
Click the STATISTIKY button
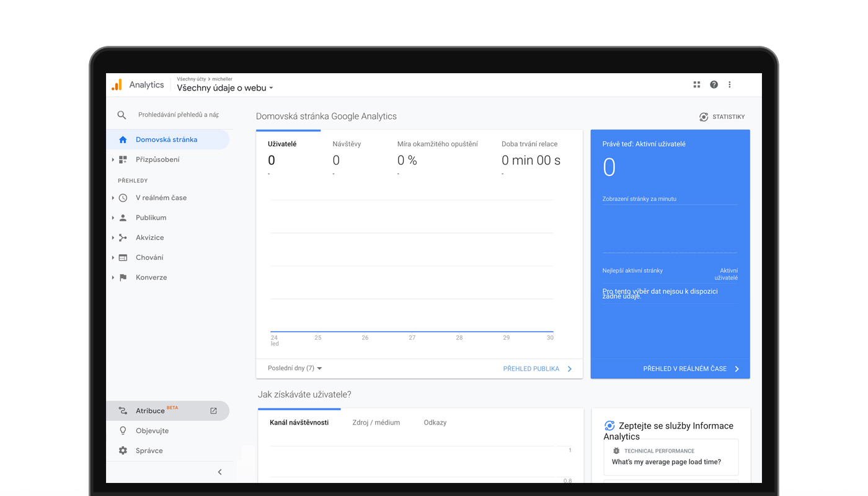point(722,117)
